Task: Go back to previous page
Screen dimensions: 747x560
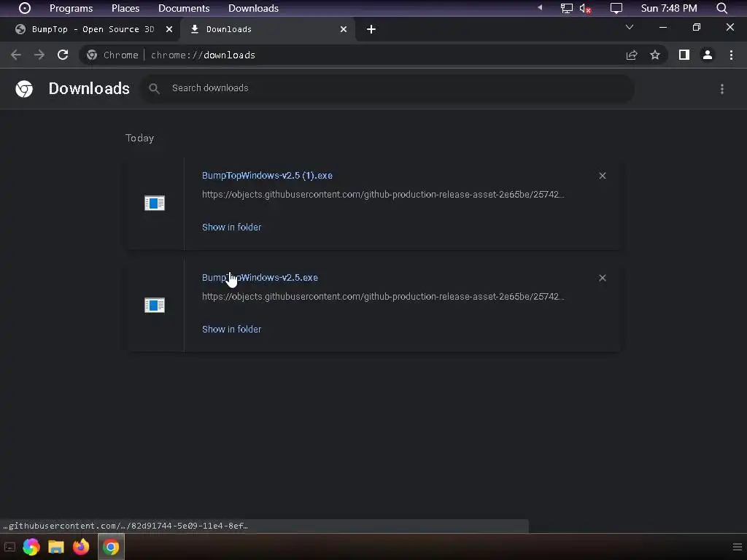Action: (16, 55)
